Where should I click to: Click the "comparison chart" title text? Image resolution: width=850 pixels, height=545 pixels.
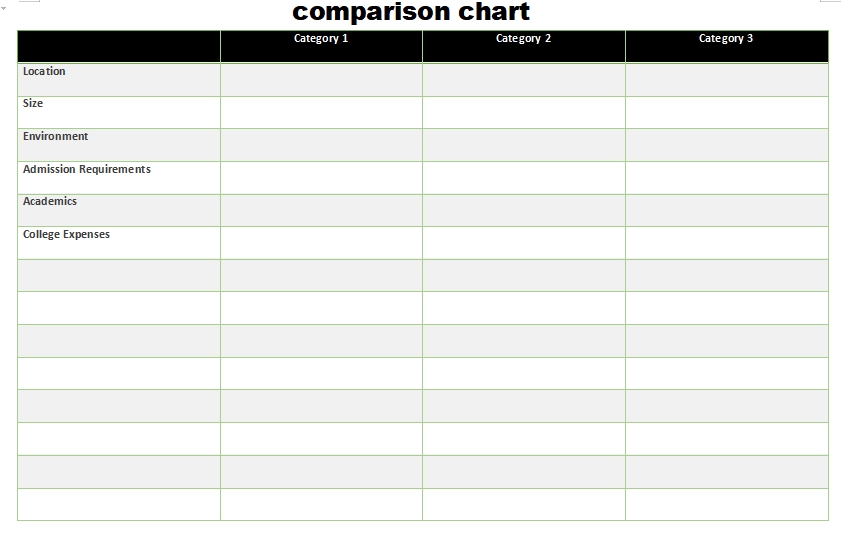[x=411, y=13]
